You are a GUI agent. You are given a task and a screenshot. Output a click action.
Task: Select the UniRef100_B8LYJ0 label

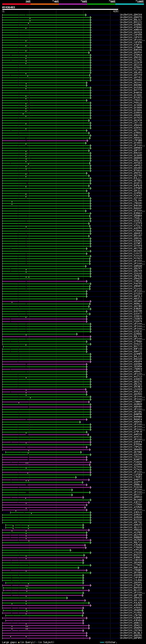tap(131, 337)
